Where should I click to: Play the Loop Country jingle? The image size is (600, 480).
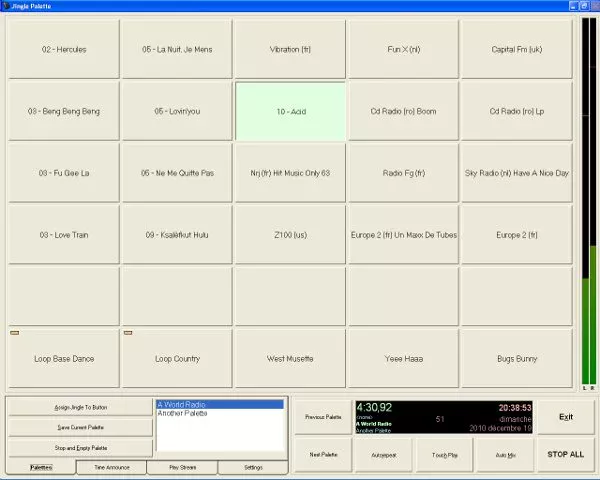click(x=177, y=358)
